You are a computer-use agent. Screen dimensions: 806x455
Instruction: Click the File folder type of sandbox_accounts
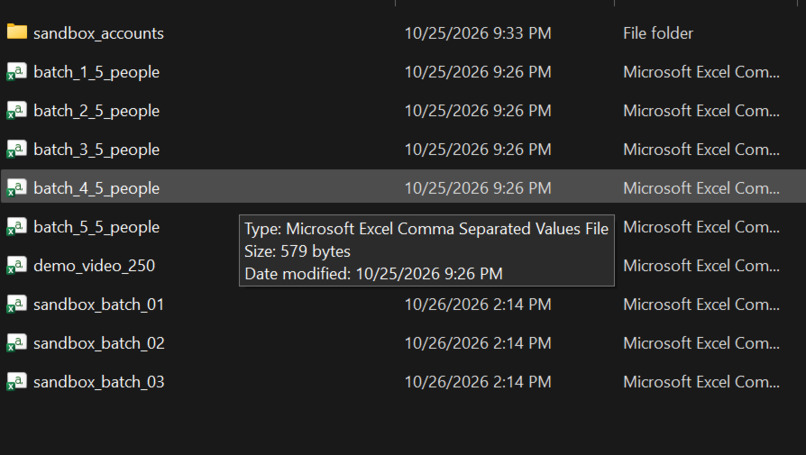658,33
